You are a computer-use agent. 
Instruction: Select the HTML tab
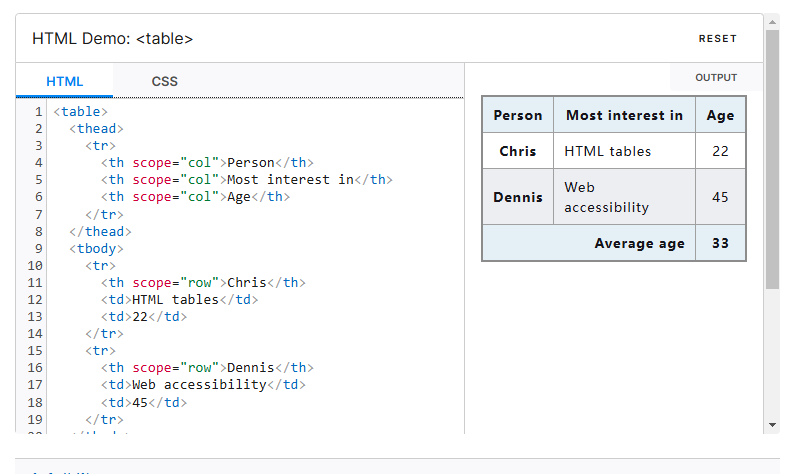point(65,81)
